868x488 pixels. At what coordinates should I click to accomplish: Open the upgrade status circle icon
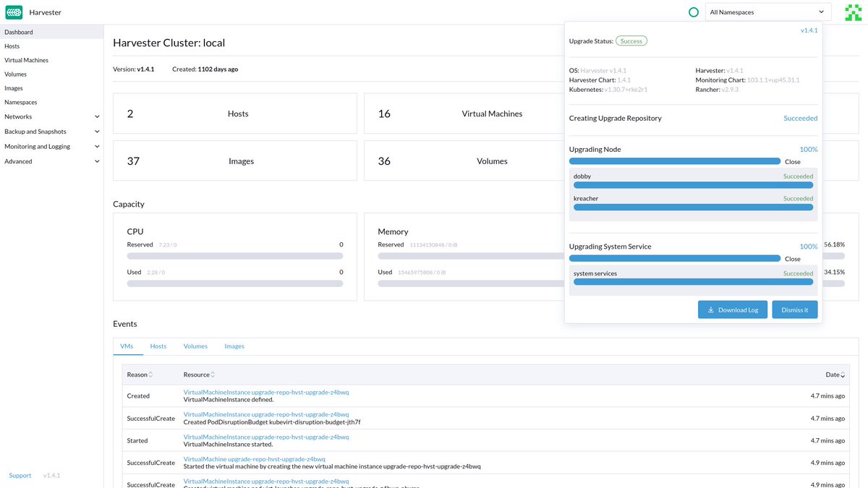tap(694, 12)
